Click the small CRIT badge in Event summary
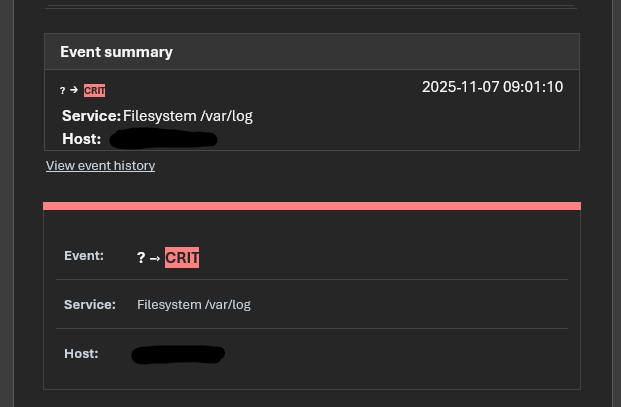 [95, 90]
